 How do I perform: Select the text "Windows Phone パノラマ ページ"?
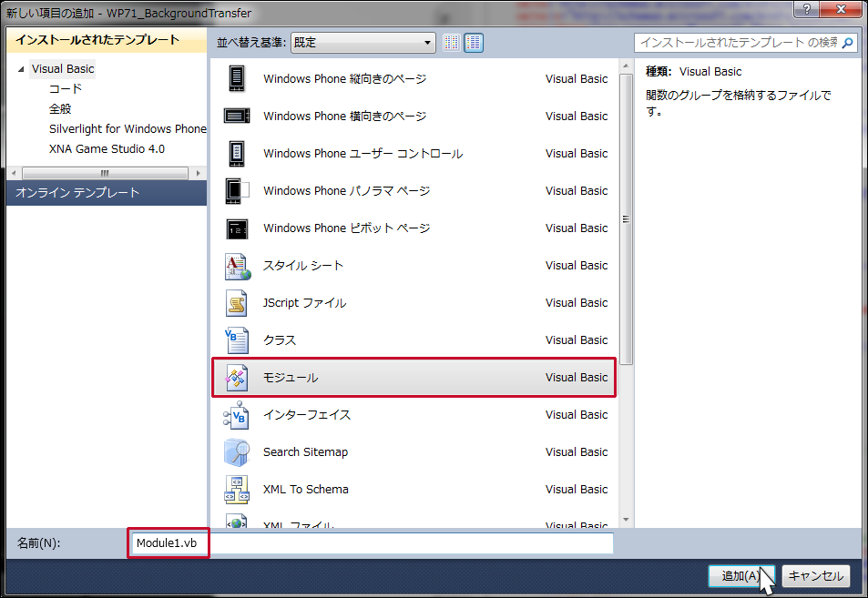[346, 191]
